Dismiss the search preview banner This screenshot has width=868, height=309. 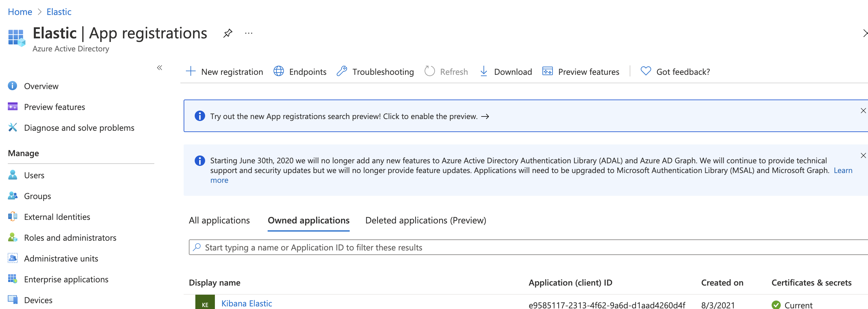click(863, 110)
